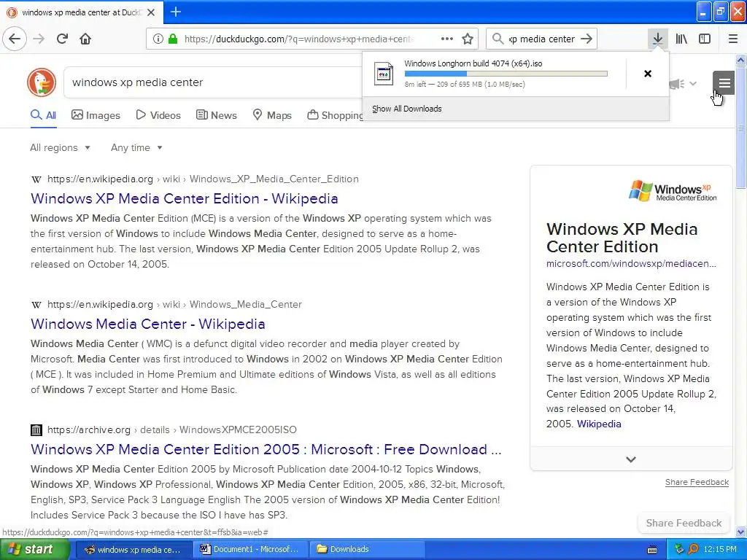The width and height of the screenshot is (747, 560).
Task: Show sidebars toolbar icon
Action: click(705, 39)
